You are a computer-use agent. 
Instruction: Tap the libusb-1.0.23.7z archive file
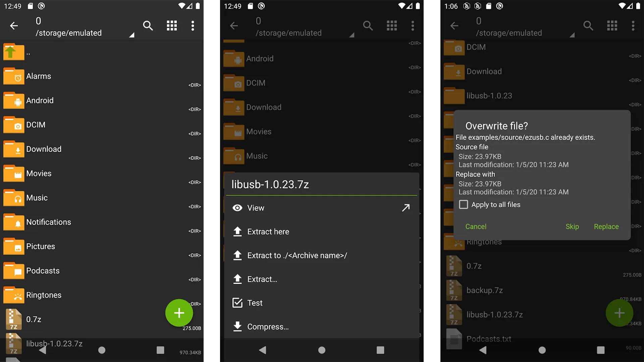click(54, 343)
